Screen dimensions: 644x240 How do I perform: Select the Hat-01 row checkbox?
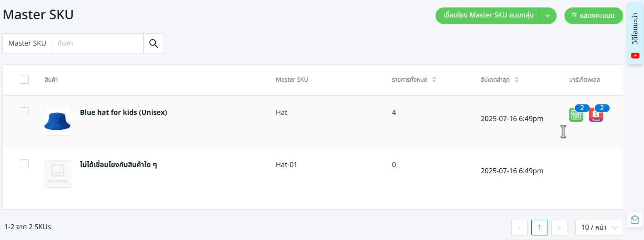[x=24, y=164]
